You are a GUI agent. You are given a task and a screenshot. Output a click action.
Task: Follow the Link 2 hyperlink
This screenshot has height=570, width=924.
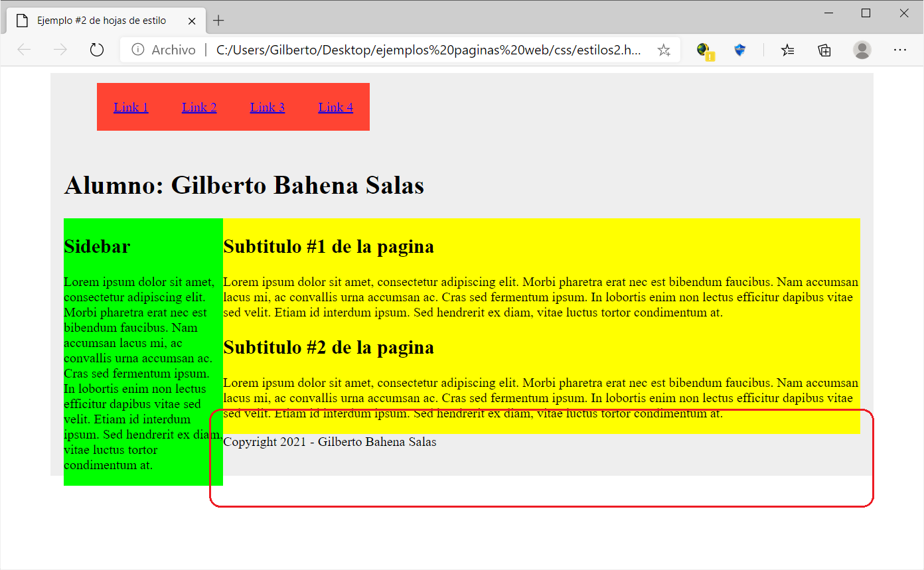pyautogui.click(x=199, y=107)
